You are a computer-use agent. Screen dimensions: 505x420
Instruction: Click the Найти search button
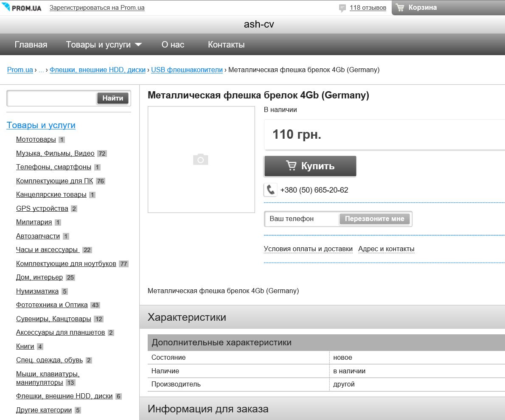coord(113,98)
